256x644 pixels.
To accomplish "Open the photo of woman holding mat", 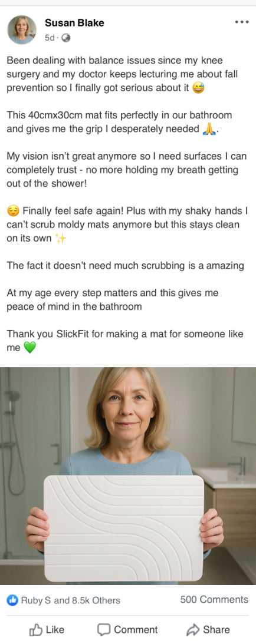I will (x=128, y=475).
